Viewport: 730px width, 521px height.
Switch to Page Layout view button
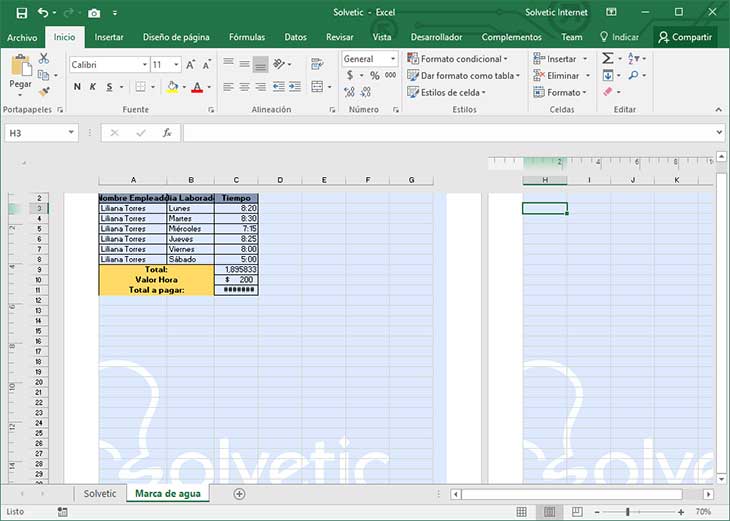[x=549, y=512]
